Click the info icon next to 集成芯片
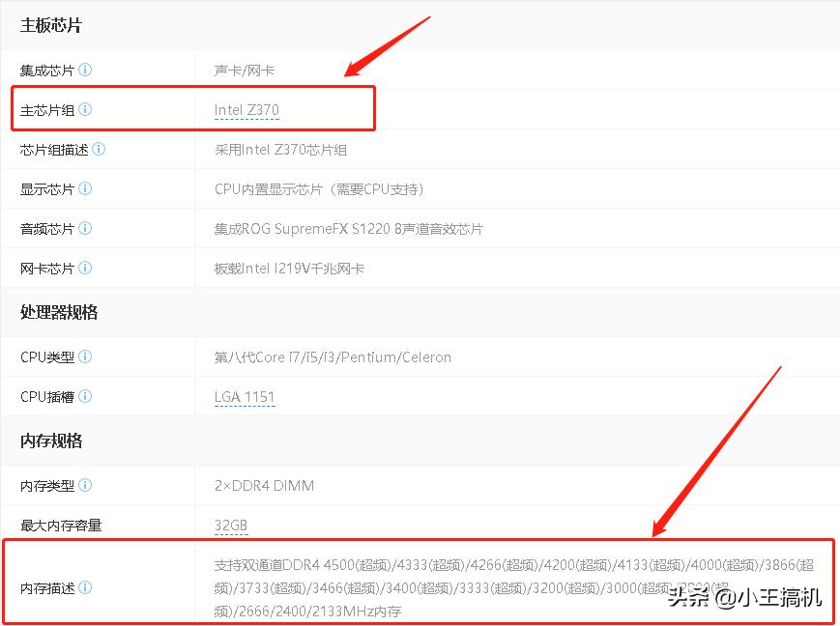The width and height of the screenshot is (840, 626). 86,70
